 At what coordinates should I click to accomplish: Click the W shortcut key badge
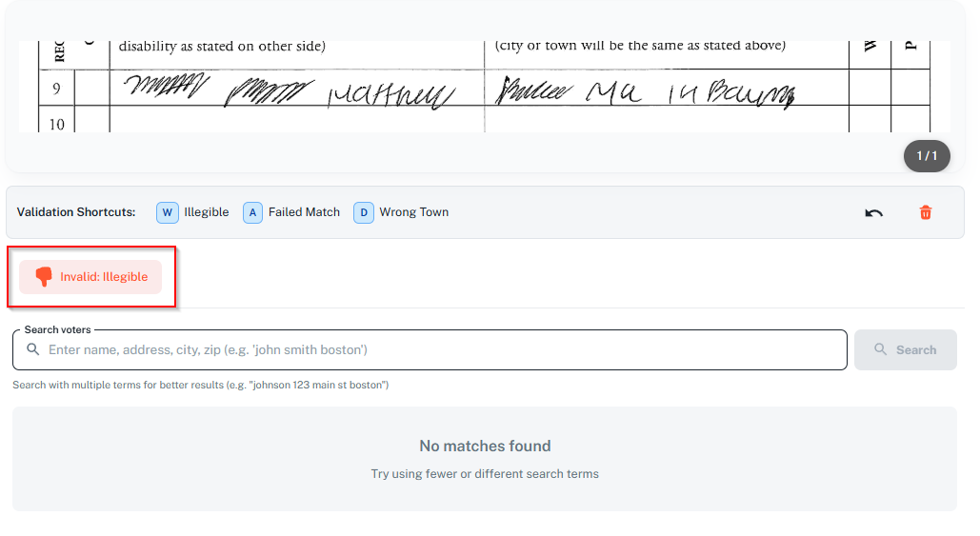click(168, 212)
